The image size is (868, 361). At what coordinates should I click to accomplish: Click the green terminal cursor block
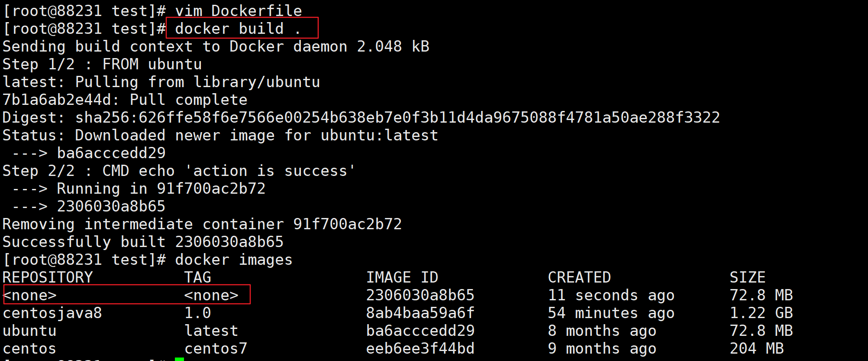coord(179,359)
